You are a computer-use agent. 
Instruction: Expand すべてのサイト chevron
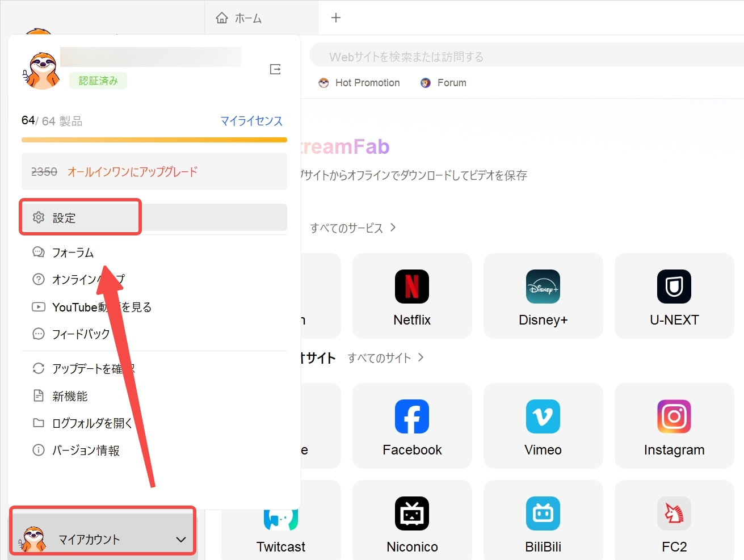(421, 357)
